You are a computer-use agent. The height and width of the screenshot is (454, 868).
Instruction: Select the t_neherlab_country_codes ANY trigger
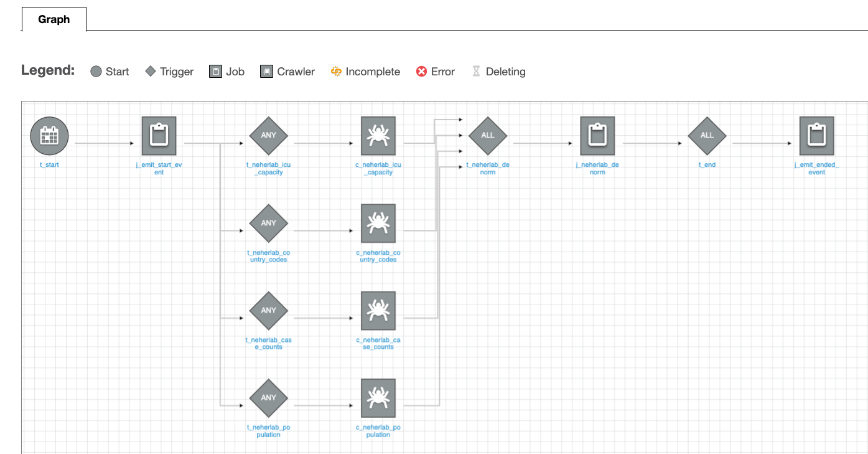[268, 223]
